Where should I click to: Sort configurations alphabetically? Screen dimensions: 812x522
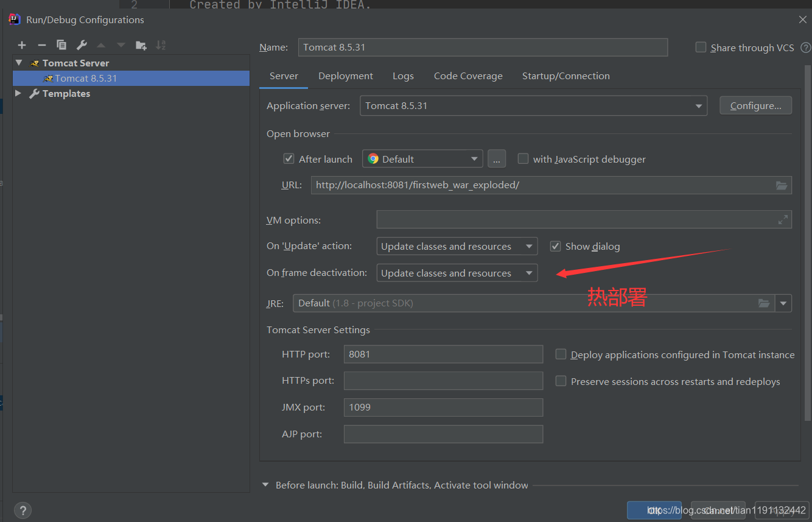pyautogui.click(x=161, y=45)
